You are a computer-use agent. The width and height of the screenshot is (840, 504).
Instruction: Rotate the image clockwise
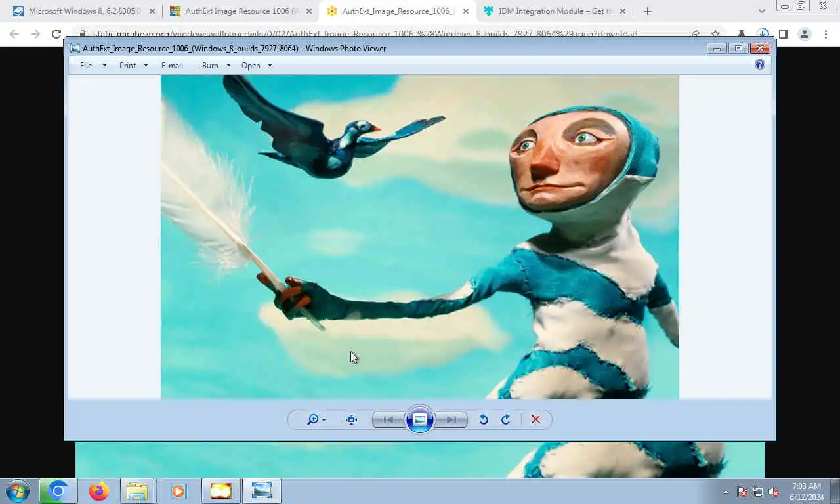click(505, 420)
